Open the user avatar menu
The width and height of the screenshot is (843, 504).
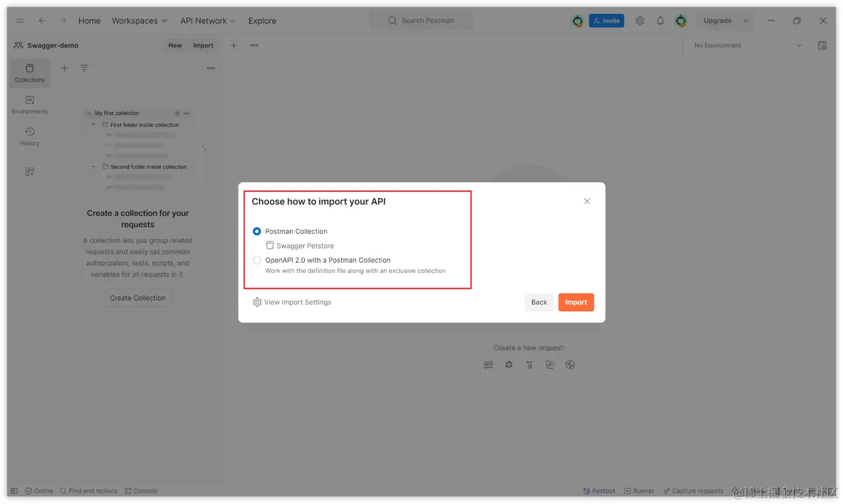(x=681, y=21)
